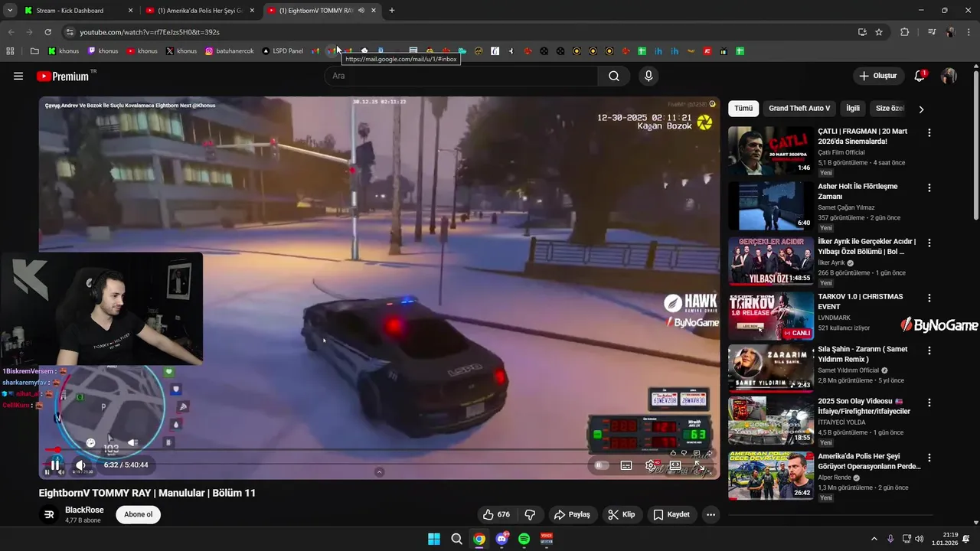Open the Chrome apps grid icon
Image resolution: width=980 pixels, height=551 pixels.
[x=10, y=51]
